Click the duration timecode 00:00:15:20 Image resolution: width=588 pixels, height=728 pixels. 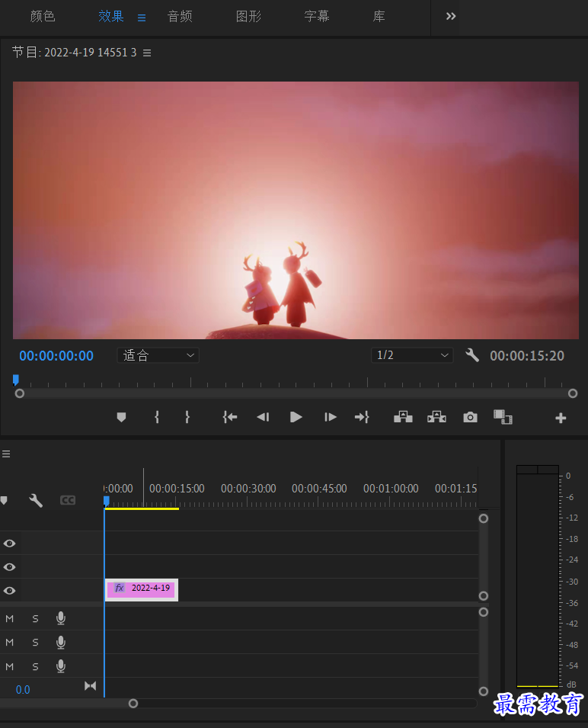[x=527, y=356]
